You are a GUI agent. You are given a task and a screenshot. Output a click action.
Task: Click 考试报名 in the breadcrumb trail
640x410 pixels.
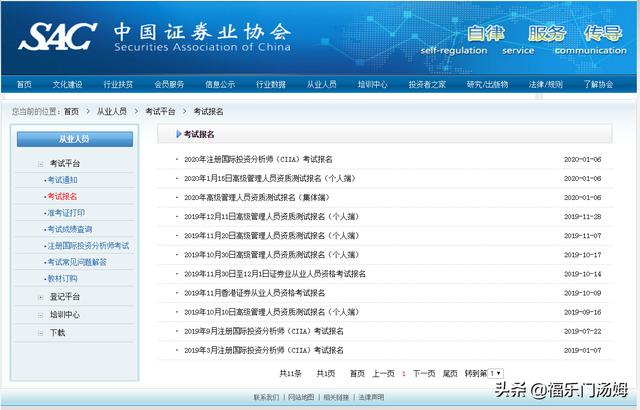(208, 111)
